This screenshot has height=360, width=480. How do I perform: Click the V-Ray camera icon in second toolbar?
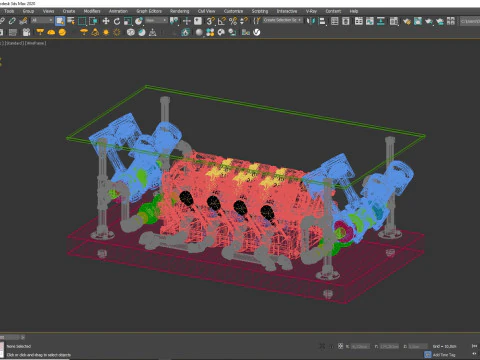[26, 32]
